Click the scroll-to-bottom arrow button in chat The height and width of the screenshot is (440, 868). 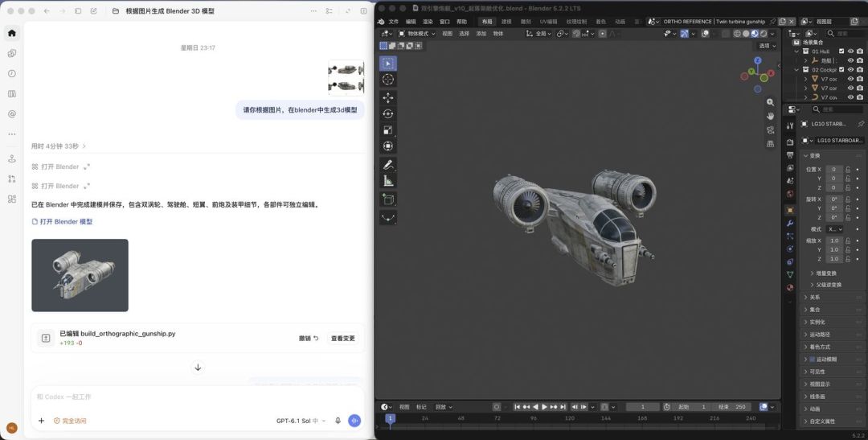198,368
